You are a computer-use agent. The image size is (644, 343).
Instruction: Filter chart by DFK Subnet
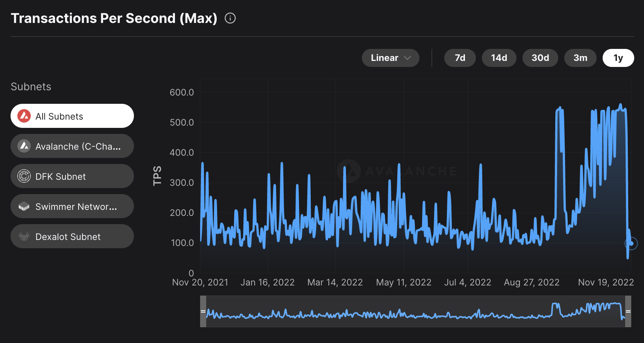[72, 176]
